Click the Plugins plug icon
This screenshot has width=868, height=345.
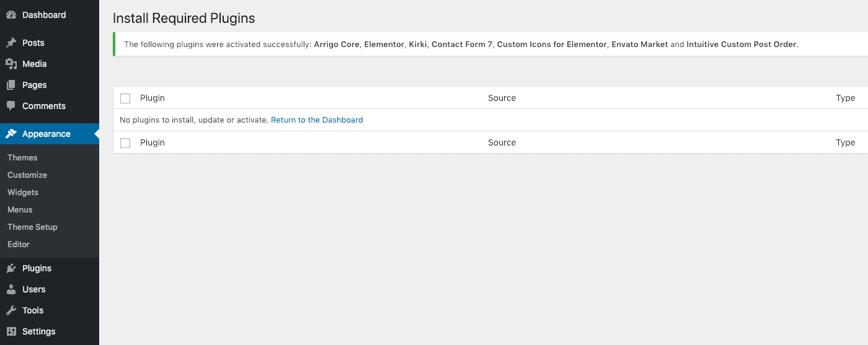(11, 268)
